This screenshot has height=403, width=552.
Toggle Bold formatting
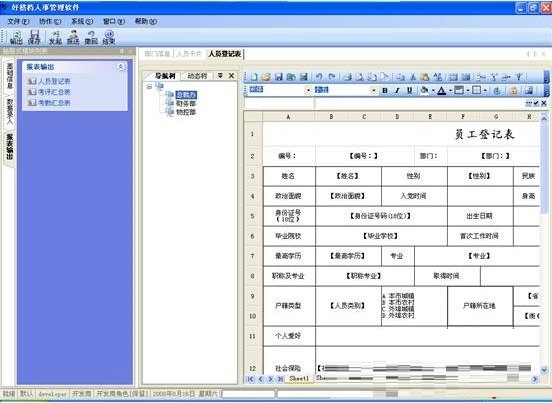pyautogui.click(x=385, y=90)
